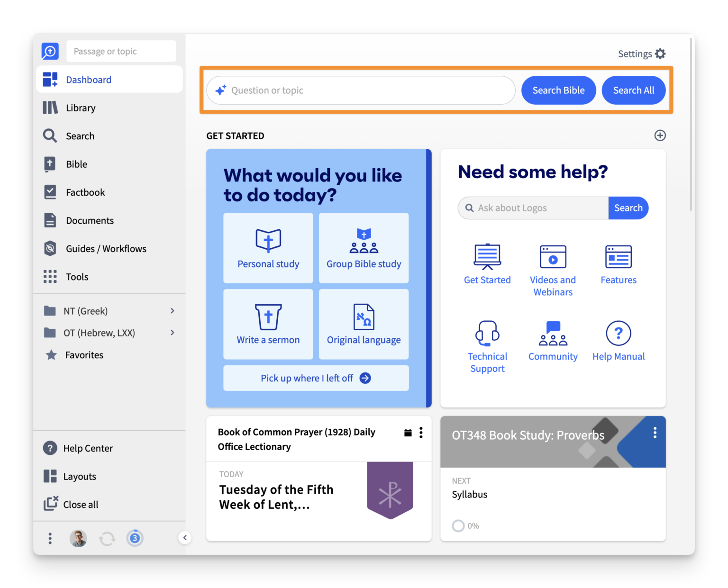Open the Settings gear
This screenshot has height=588, width=728.
(x=661, y=54)
